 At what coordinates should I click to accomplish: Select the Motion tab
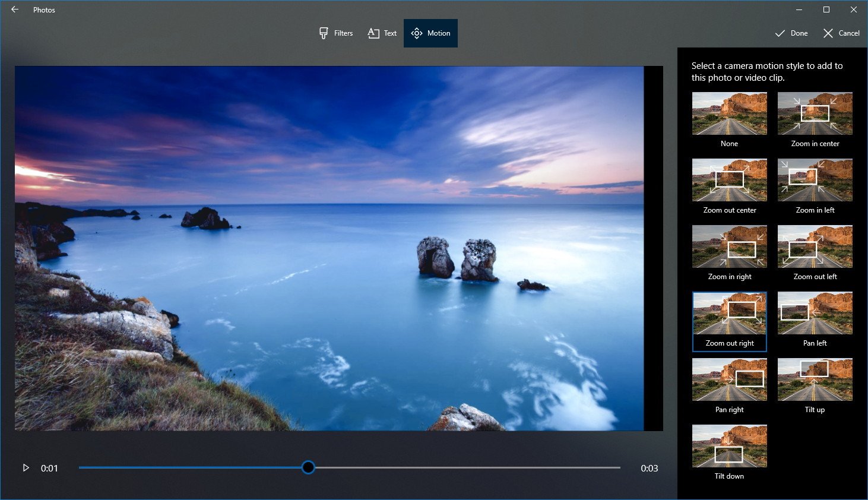coord(430,33)
